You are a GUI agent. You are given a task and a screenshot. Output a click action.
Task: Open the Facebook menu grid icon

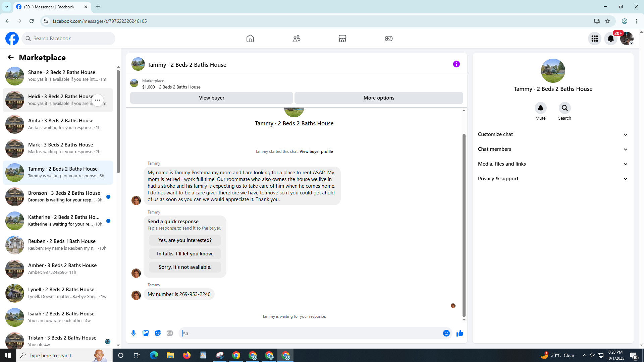coord(595,39)
